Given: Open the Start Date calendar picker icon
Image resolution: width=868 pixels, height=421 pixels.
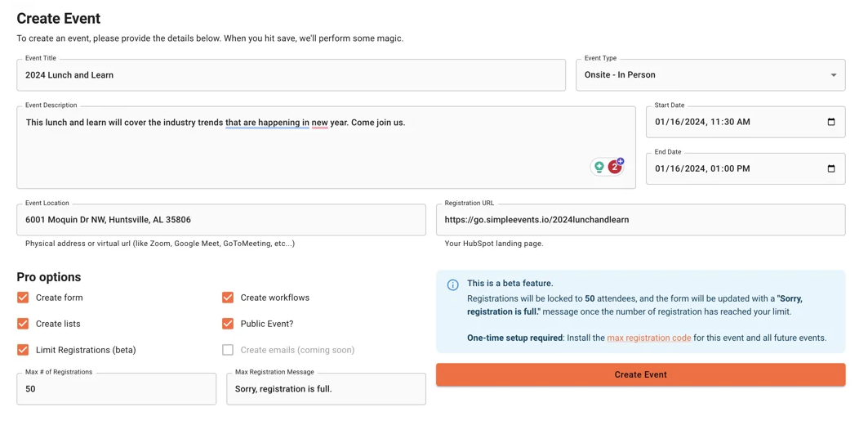Looking at the screenshot, I should point(831,122).
